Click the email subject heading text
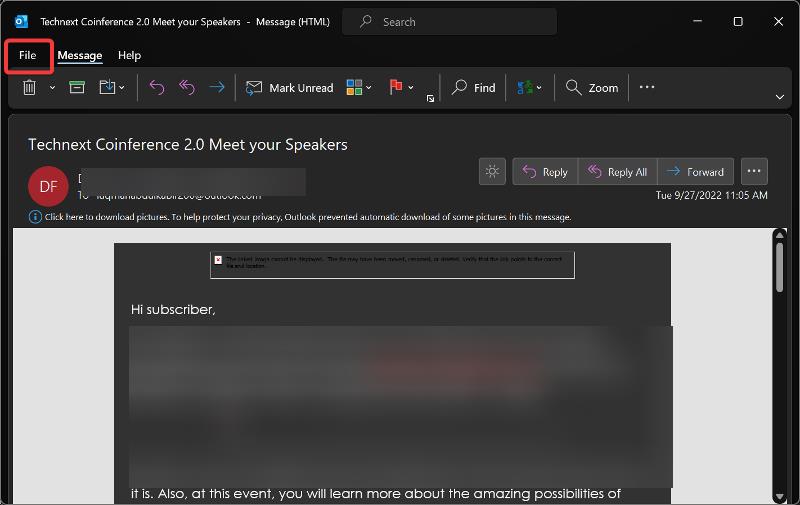 [188, 144]
